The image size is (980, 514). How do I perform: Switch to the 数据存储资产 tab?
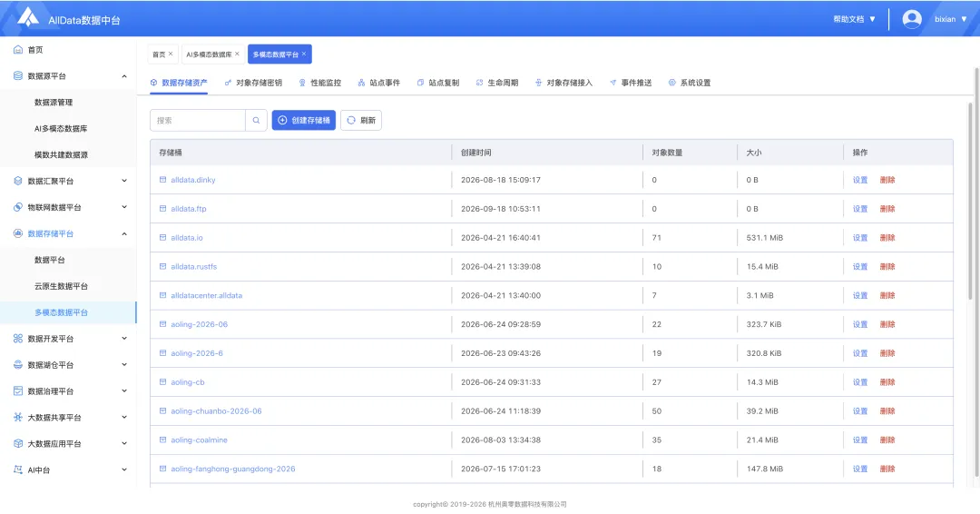pos(179,83)
